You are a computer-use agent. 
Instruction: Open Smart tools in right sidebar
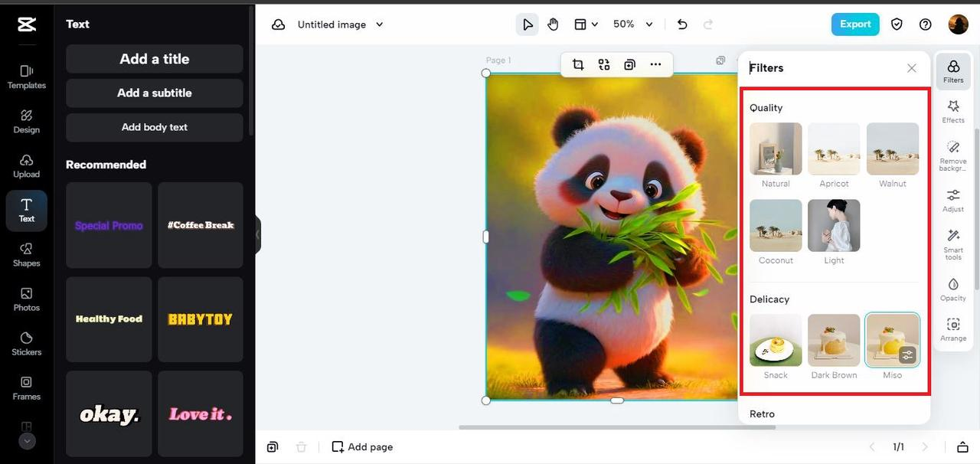pos(953,245)
